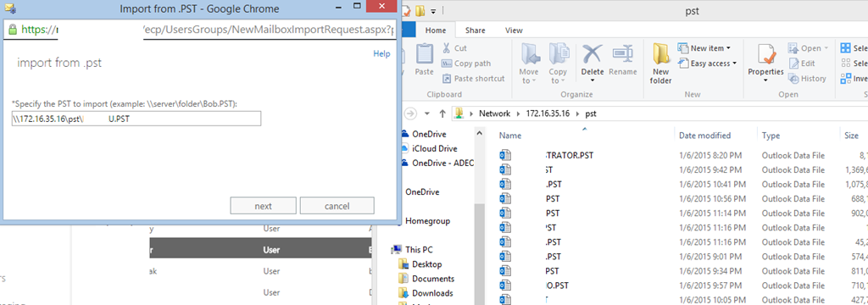Select the file modified 1/6/2015 10:56 PM
Image resolution: width=868 pixels, height=305 pixels.
pos(682,199)
